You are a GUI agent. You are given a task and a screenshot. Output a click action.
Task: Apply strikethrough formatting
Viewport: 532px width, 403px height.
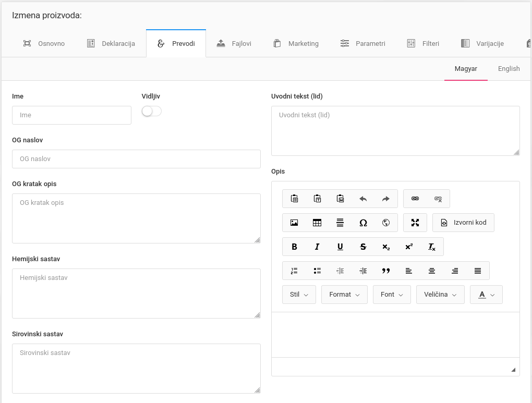[363, 247]
